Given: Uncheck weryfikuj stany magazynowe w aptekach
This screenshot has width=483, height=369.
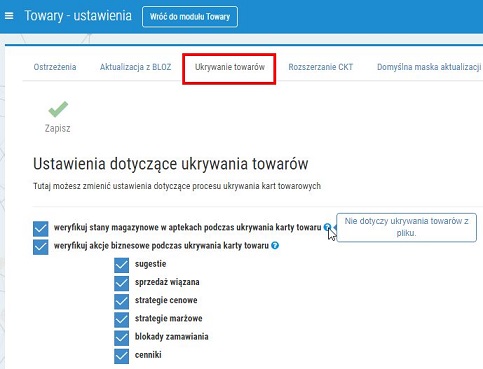Looking at the screenshot, I should coord(41,229).
